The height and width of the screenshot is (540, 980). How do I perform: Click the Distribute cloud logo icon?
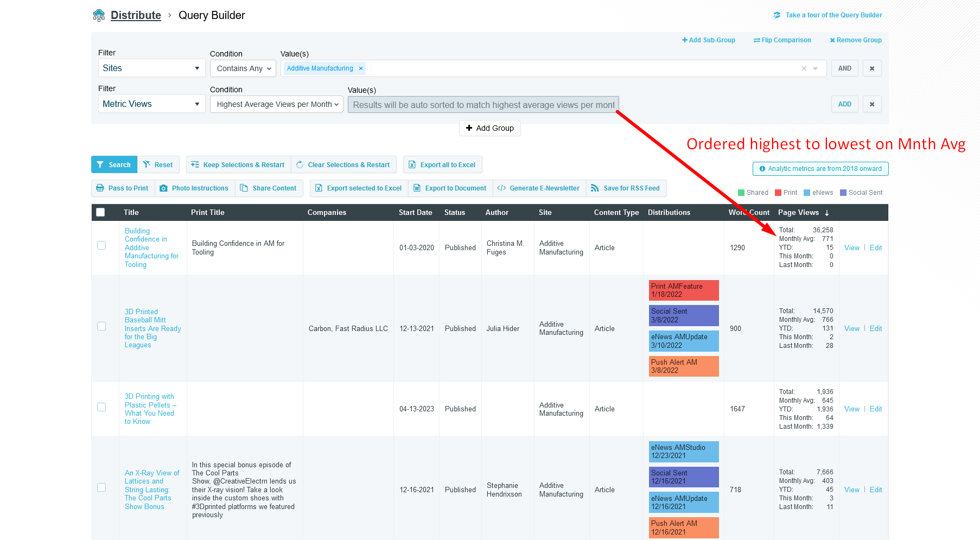[99, 15]
